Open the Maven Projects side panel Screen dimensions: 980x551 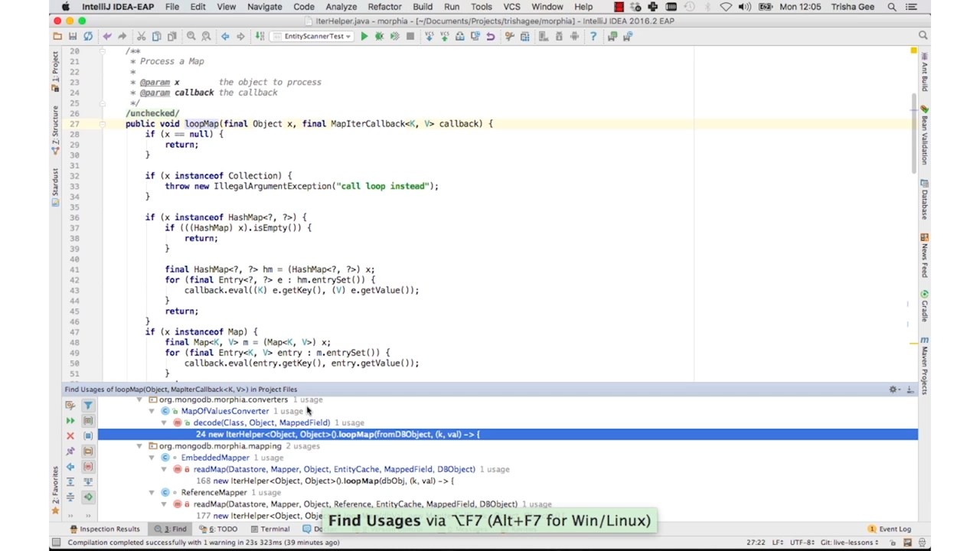[924, 364]
